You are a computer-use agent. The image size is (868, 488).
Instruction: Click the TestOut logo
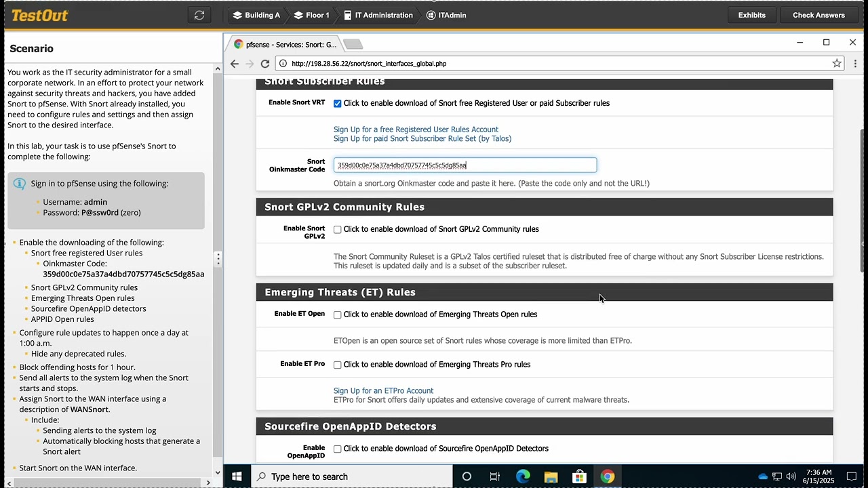[39, 15]
